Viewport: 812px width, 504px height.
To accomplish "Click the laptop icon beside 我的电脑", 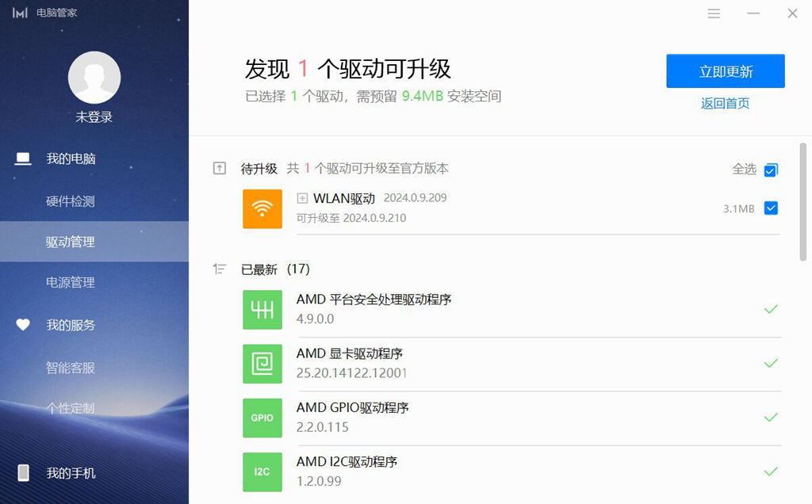I will 22,158.
